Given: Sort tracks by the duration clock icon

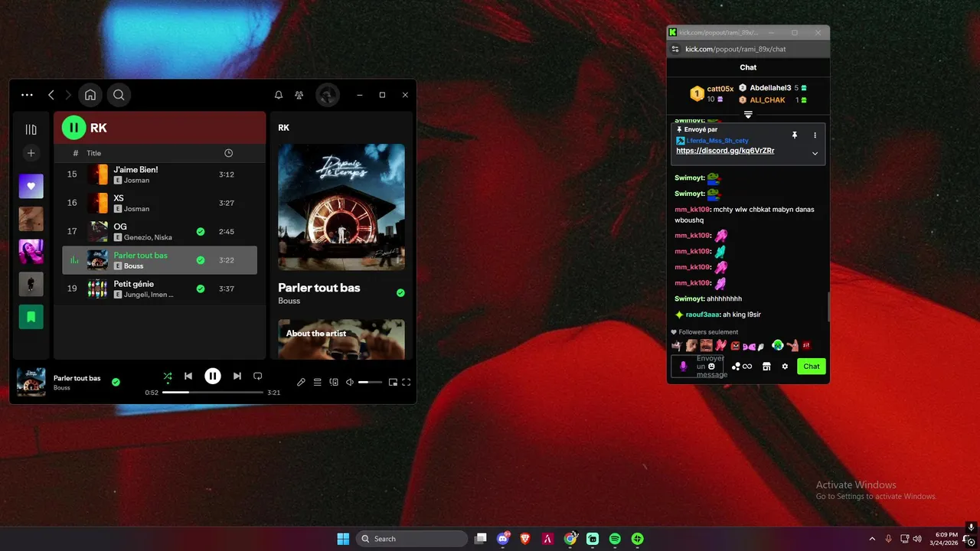Looking at the screenshot, I should click(x=228, y=153).
